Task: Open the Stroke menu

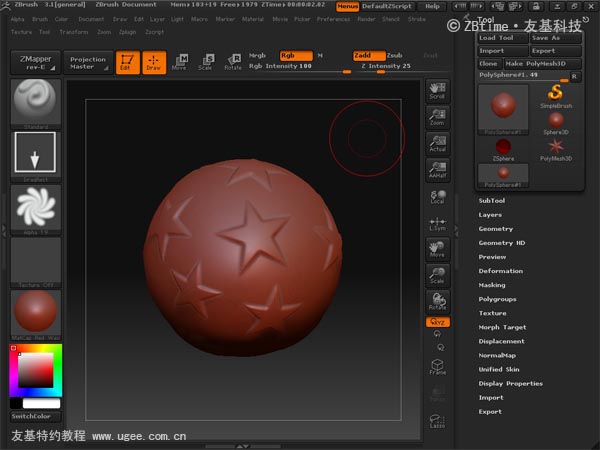Action: pos(417,19)
